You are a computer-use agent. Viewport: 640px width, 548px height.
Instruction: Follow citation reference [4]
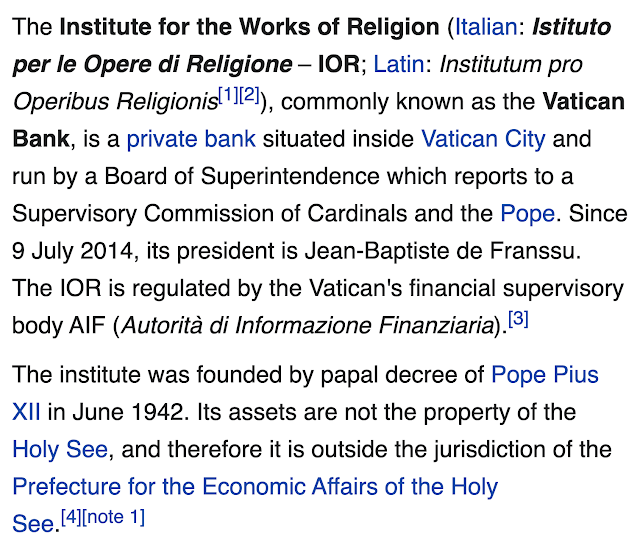point(71,517)
